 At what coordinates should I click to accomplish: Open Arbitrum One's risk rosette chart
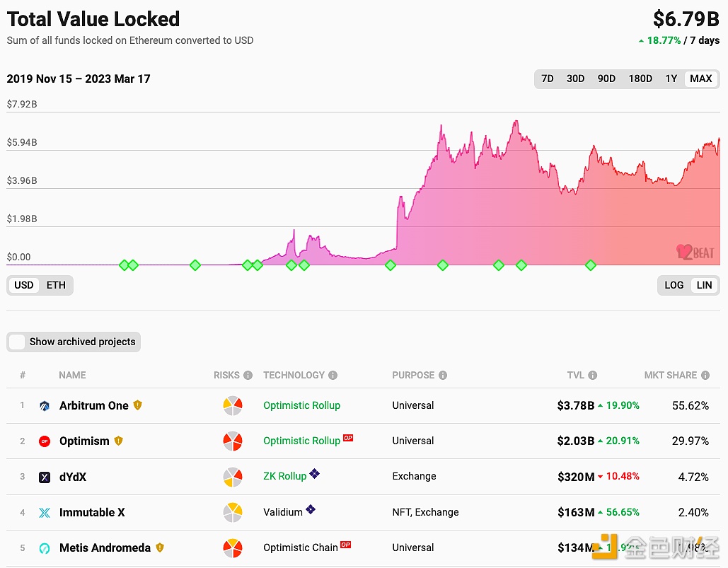233,405
